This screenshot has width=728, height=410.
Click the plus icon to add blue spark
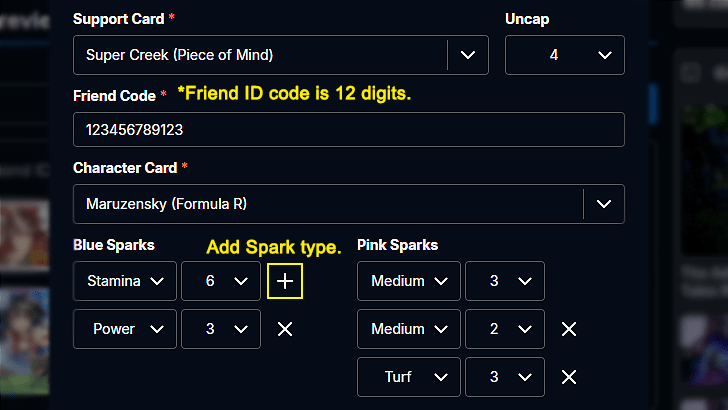tap(285, 281)
